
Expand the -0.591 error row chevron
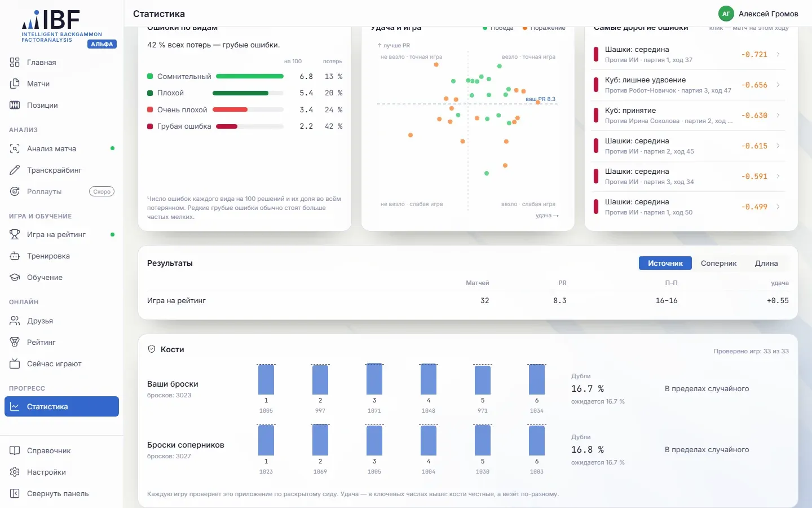(x=778, y=176)
